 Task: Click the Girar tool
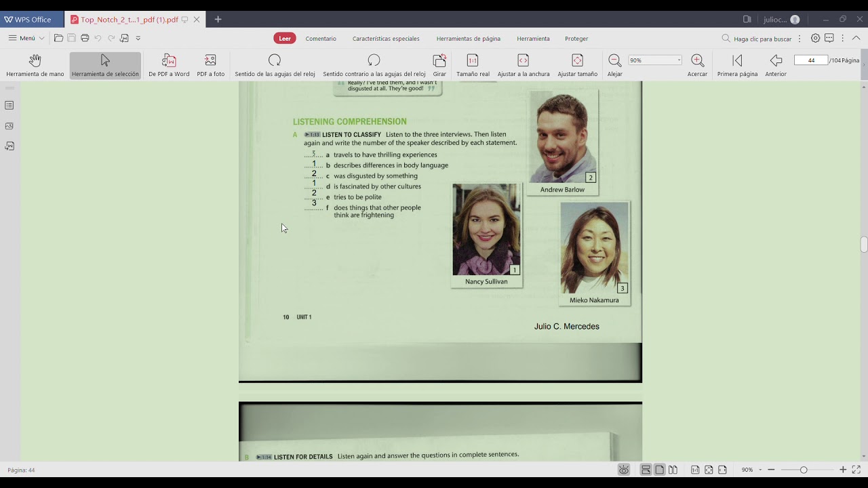(439, 66)
